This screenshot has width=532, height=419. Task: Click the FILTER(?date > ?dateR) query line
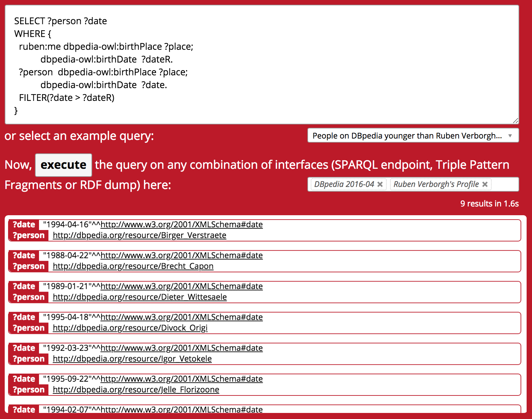point(67,98)
